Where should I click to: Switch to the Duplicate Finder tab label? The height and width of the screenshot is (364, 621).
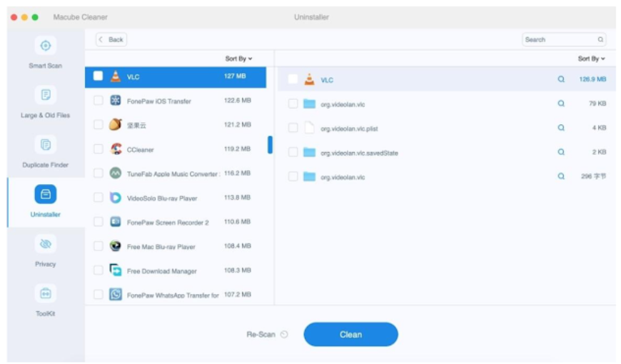[45, 165]
